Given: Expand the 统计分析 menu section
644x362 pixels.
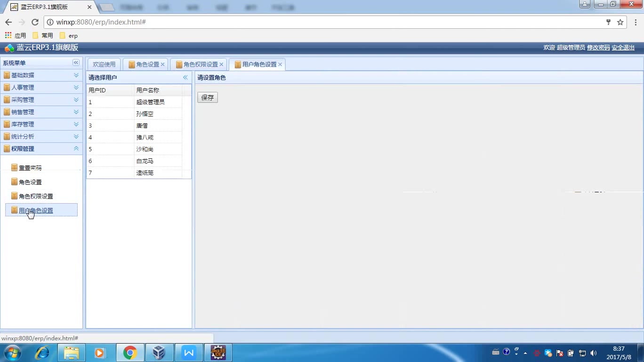Looking at the screenshot, I should (x=41, y=136).
